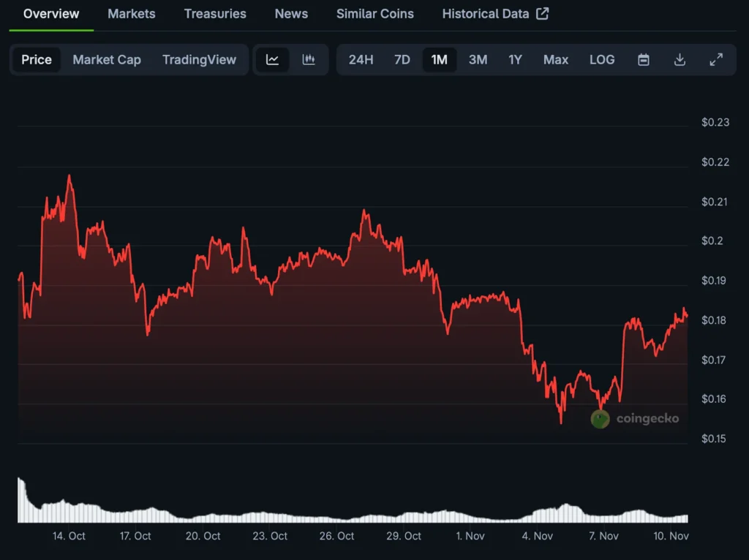749x560 pixels.
Task: Select the 3M timeframe button
Action: click(478, 60)
